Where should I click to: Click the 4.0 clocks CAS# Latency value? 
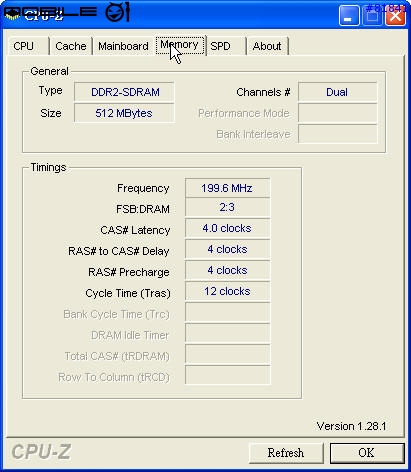[227, 228]
